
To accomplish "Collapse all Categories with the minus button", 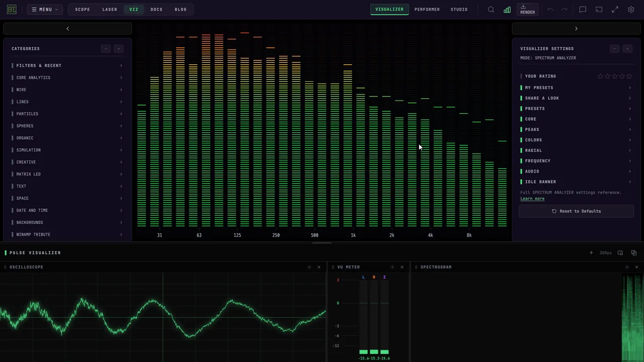I will pyautogui.click(x=106, y=49).
